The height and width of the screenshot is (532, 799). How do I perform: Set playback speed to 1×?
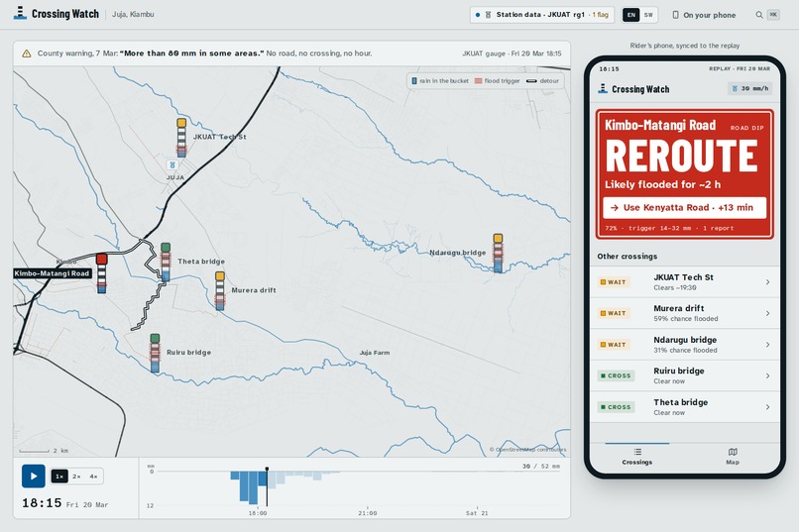tap(59, 477)
